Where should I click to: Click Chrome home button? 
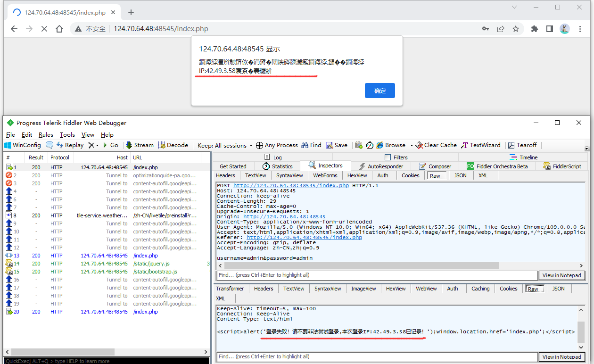coord(59,29)
